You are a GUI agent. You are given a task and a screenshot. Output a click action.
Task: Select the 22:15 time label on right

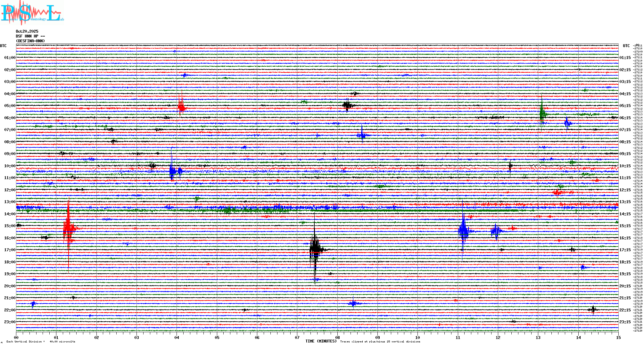click(625, 310)
